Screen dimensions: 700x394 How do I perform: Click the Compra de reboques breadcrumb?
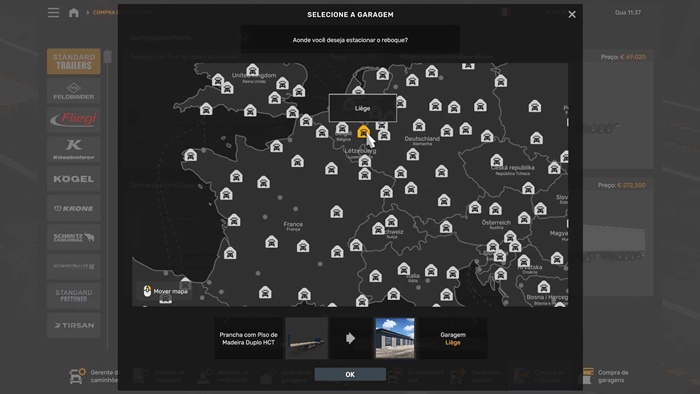pos(122,12)
